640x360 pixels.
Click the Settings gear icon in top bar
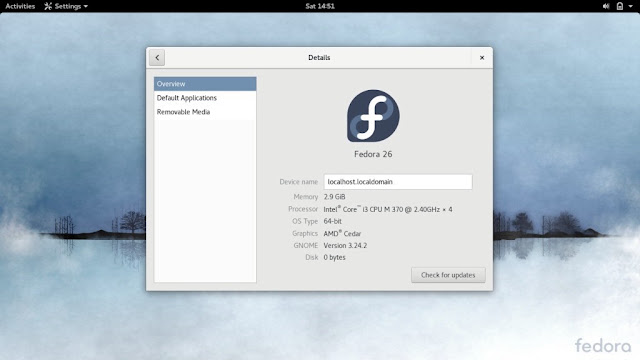click(48, 6)
